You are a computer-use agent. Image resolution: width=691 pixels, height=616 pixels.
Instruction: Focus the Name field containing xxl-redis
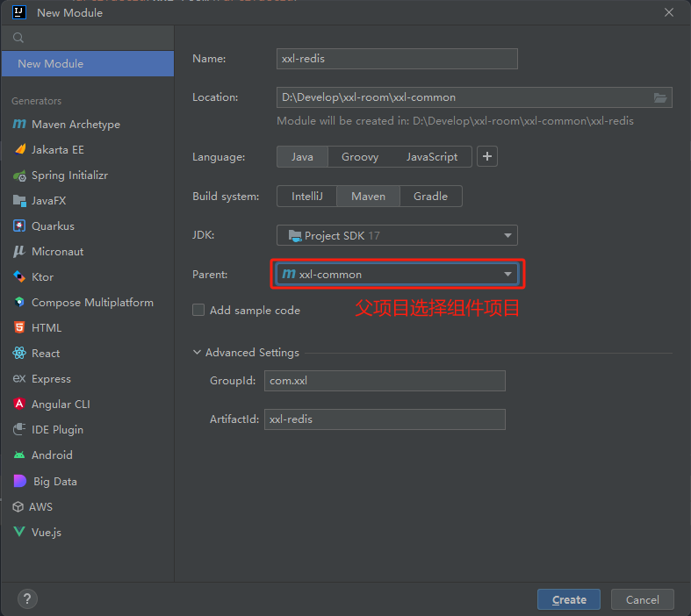tap(397, 59)
